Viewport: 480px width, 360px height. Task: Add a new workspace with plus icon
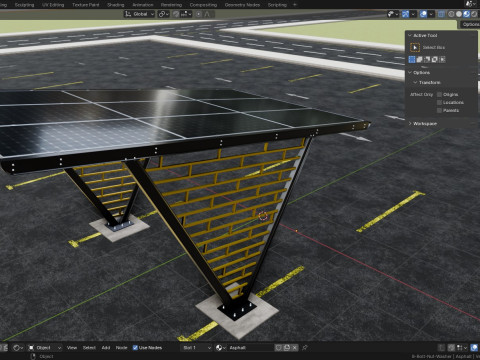(295, 5)
